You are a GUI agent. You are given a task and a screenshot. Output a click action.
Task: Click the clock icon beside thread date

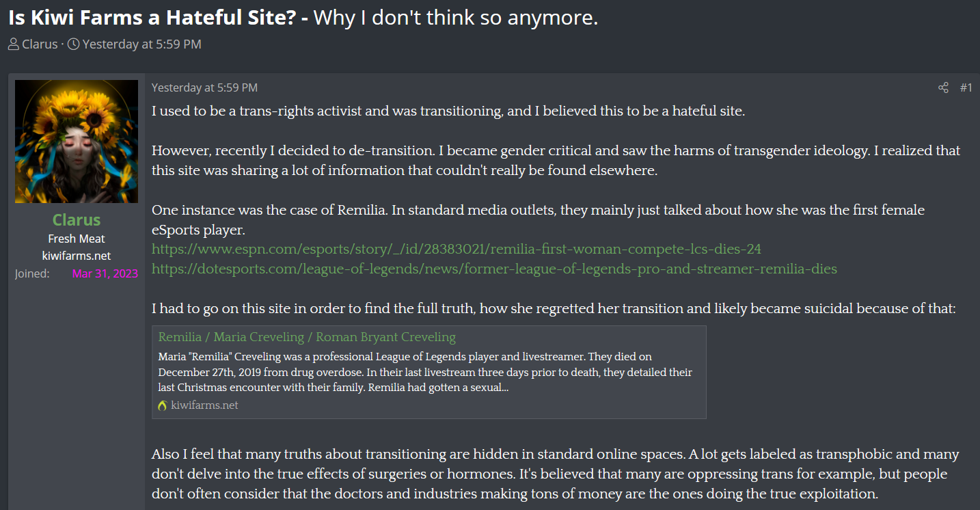pos(73,44)
